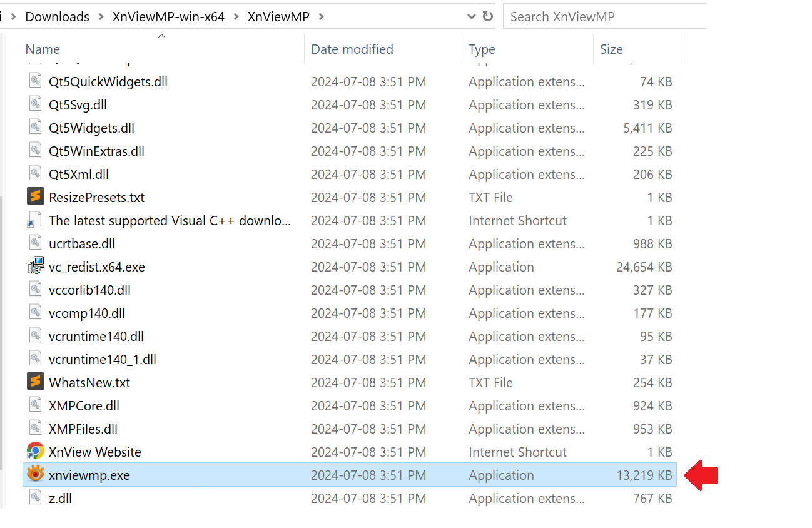Expand the chevron left of Downloads breadcrumb
Image resolution: width=812 pixels, height=528 pixels.
[x=13, y=17]
